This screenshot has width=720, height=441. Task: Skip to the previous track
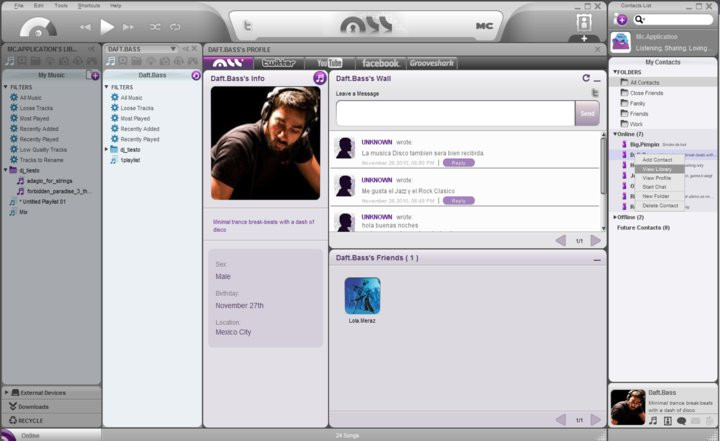(85, 27)
